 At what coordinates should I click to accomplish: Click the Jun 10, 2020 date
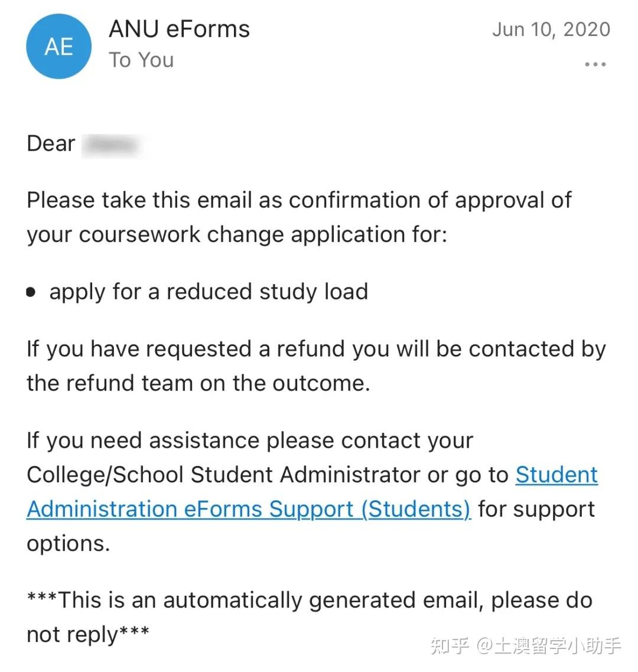click(551, 29)
